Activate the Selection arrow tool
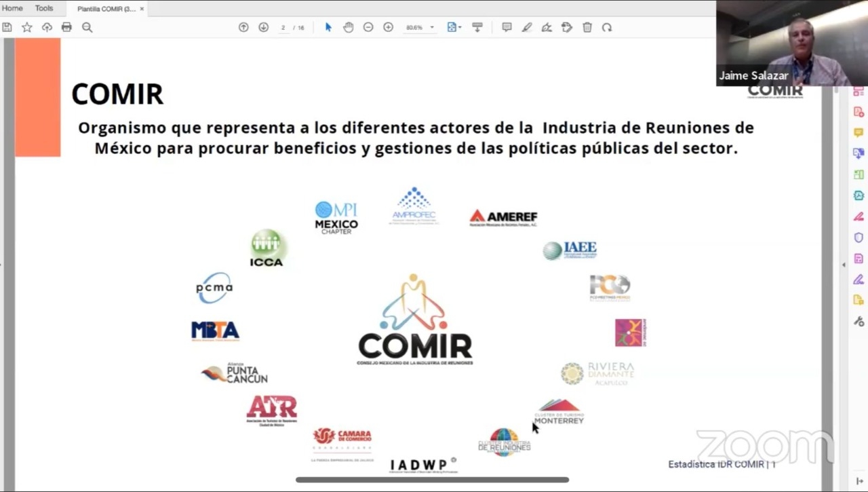Image resolution: width=868 pixels, height=492 pixels. pyautogui.click(x=328, y=27)
